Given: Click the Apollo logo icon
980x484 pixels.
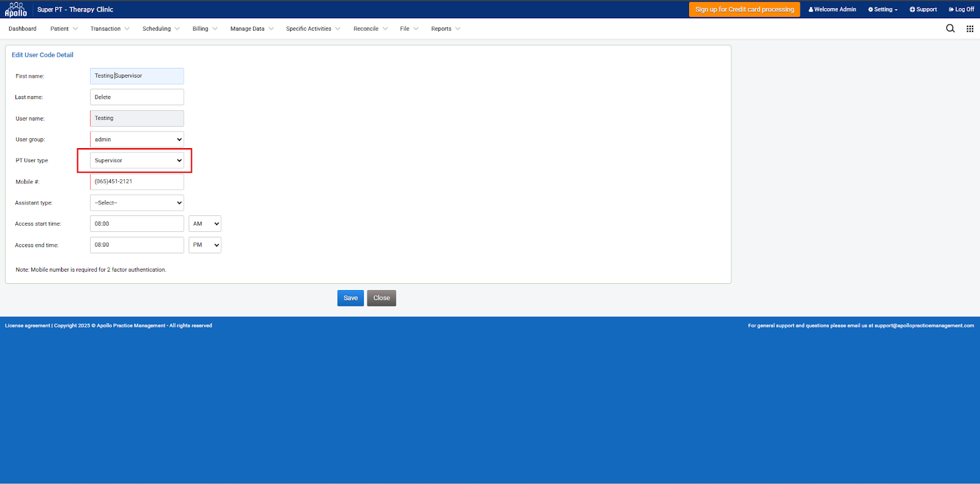Looking at the screenshot, I should (16, 9).
